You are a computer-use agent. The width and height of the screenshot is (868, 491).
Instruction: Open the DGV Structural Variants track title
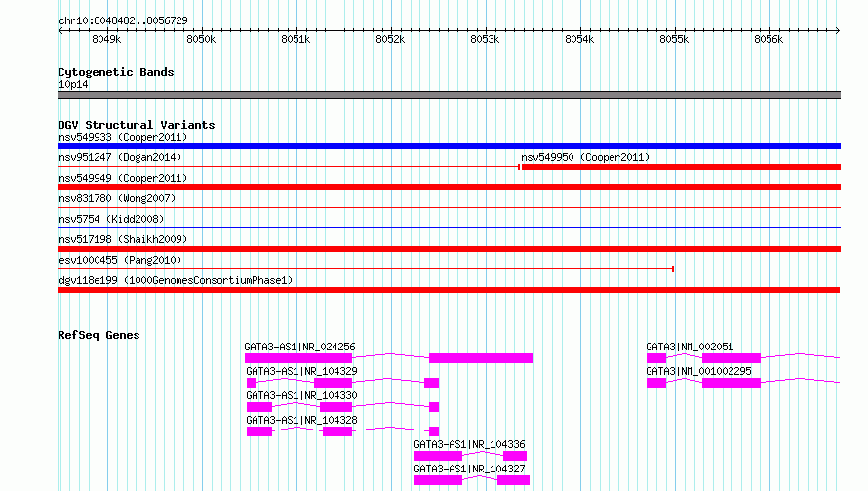point(137,125)
